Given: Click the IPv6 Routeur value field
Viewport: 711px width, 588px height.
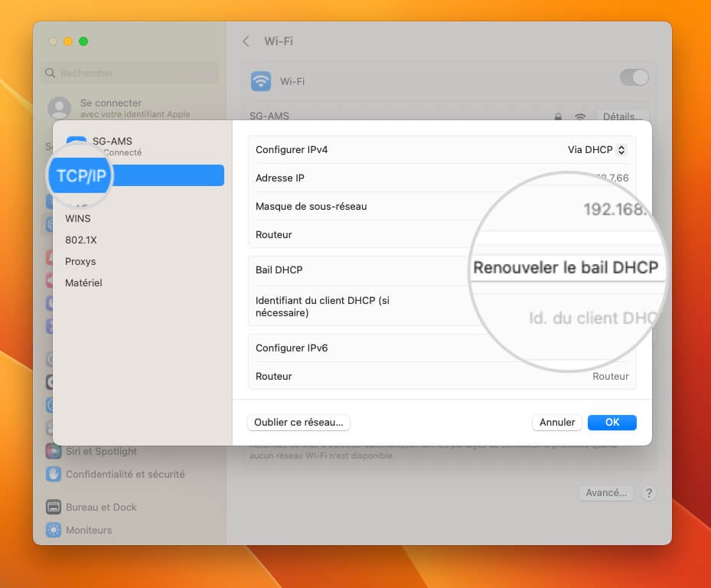Looking at the screenshot, I should tap(610, 377).
